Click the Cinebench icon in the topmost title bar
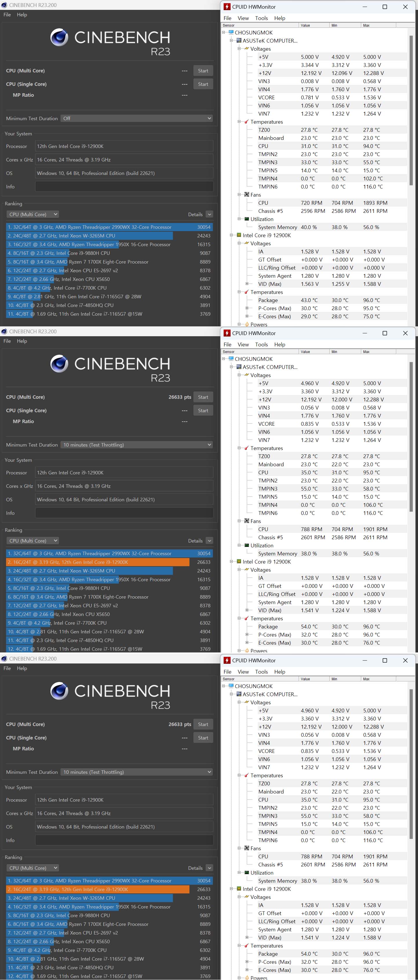The width and height of the screenshot is (418, 980). point(5,5)
